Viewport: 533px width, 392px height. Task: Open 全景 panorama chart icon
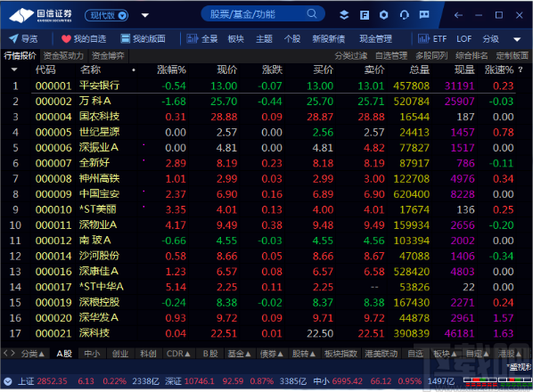(202, 38)
